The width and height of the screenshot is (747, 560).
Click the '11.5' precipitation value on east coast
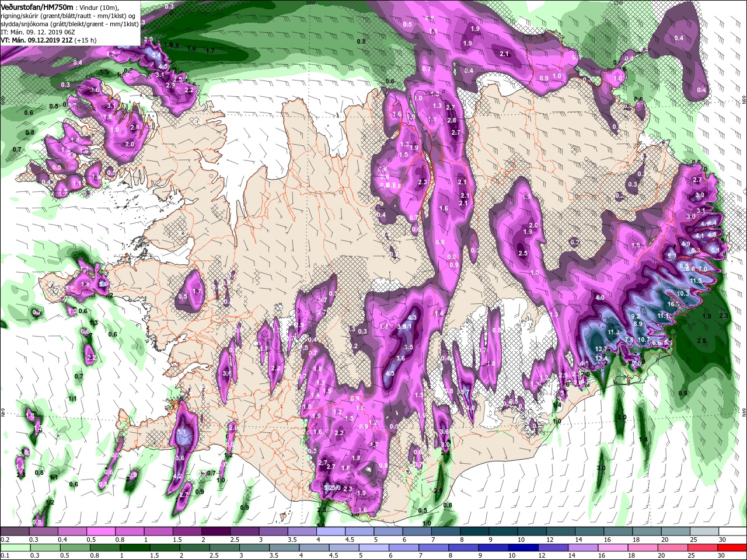696,281
